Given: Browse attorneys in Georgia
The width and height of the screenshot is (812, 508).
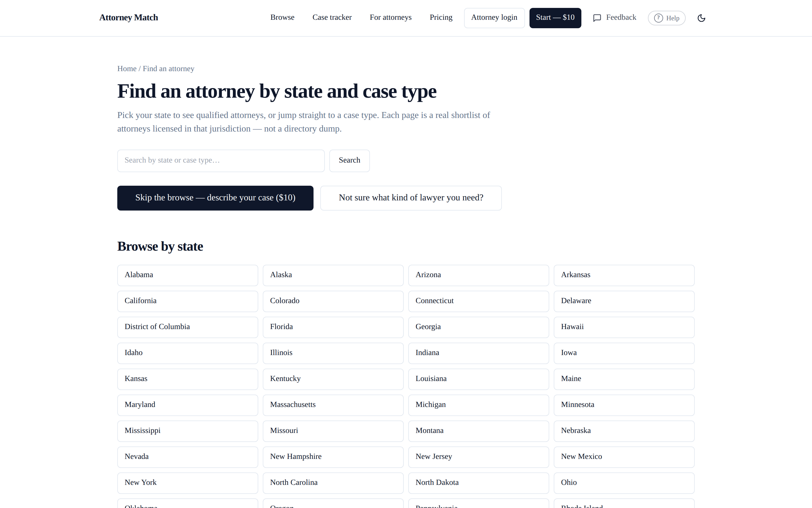Looking at the screenshot, I should coord(478,327).
